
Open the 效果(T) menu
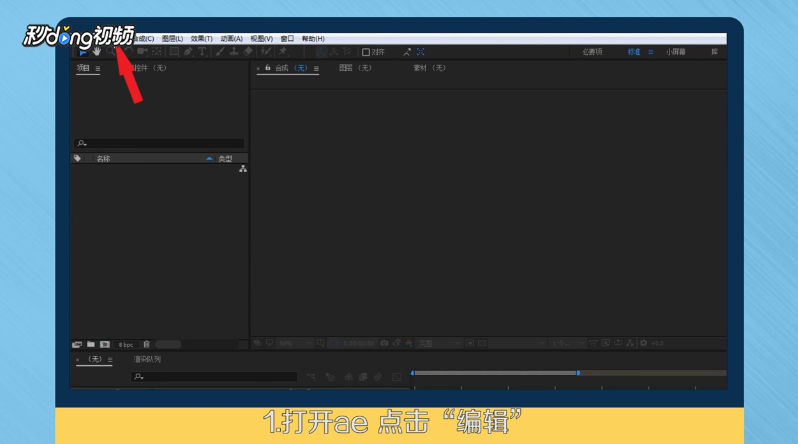point(202,39)
